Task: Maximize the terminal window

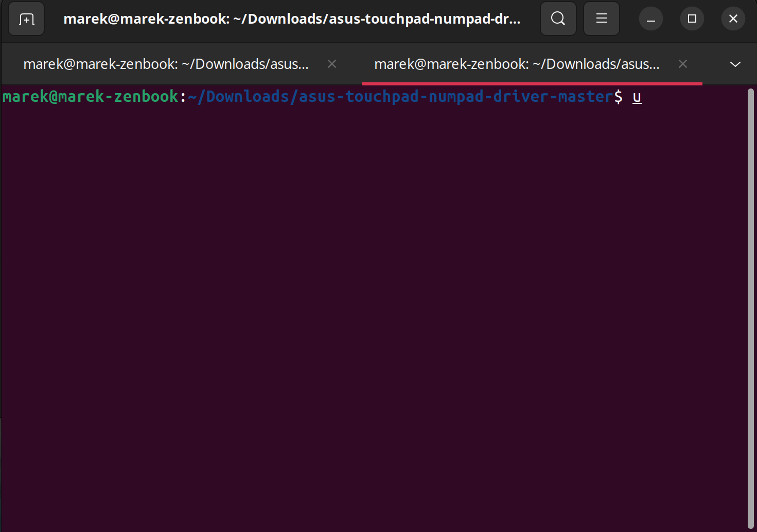Action: click(692, 19)
